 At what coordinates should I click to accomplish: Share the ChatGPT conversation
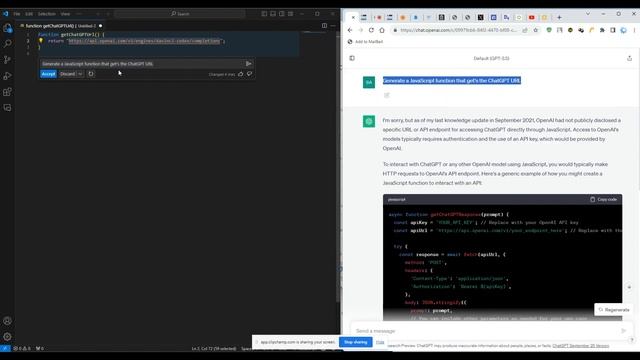[x=629, y=58]
